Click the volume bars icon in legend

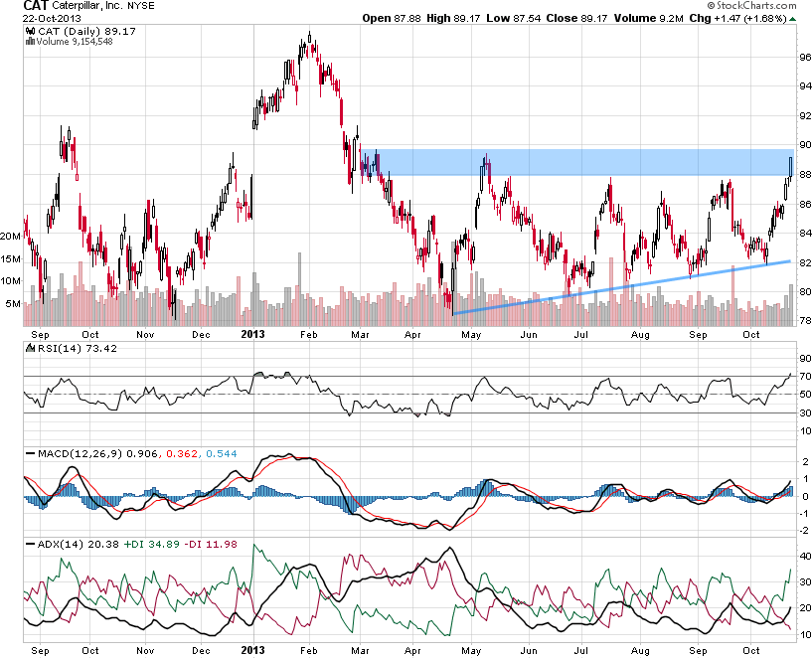click(30, 42)
